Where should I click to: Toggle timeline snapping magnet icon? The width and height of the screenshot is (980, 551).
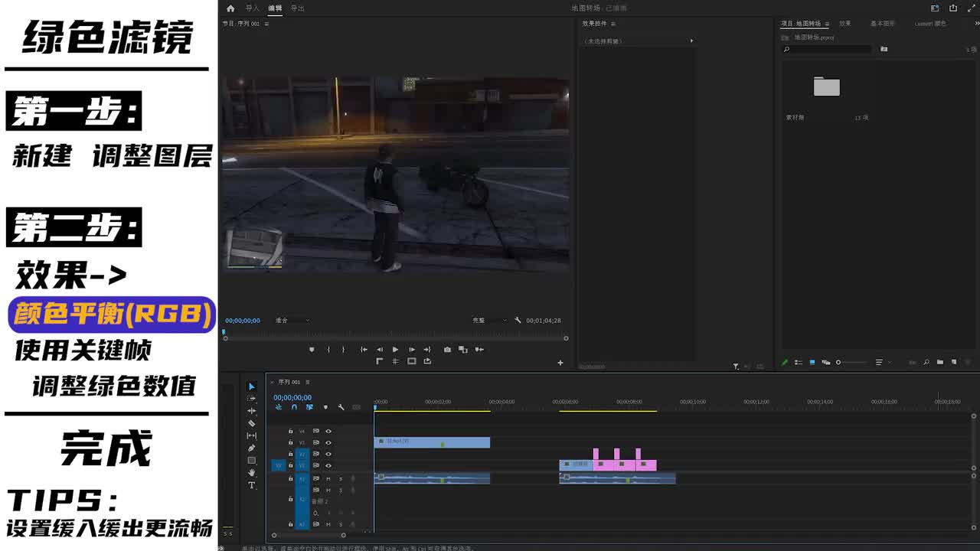pos(294,407)
